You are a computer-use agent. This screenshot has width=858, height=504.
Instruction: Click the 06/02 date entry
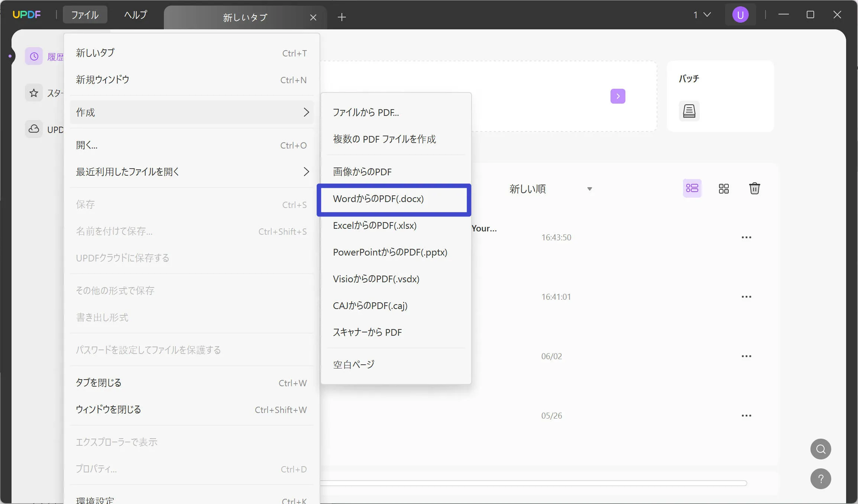pyautogui.click(x=551, y=356)
